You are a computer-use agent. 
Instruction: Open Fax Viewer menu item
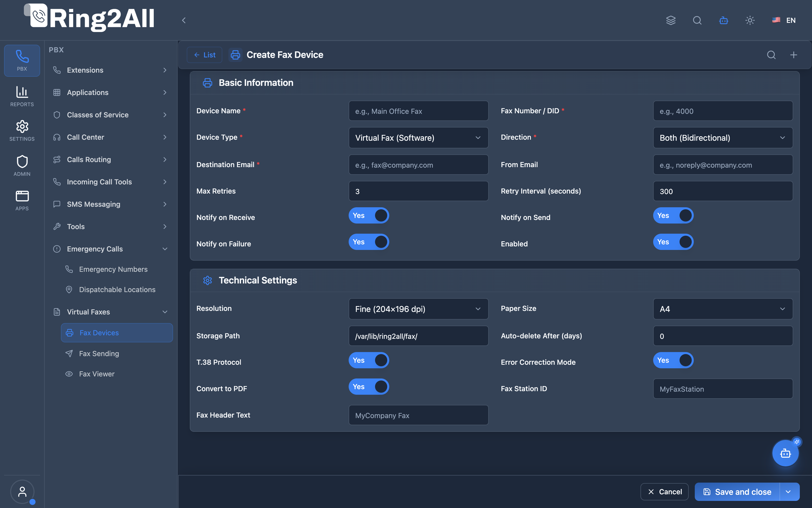click(117, 374)
